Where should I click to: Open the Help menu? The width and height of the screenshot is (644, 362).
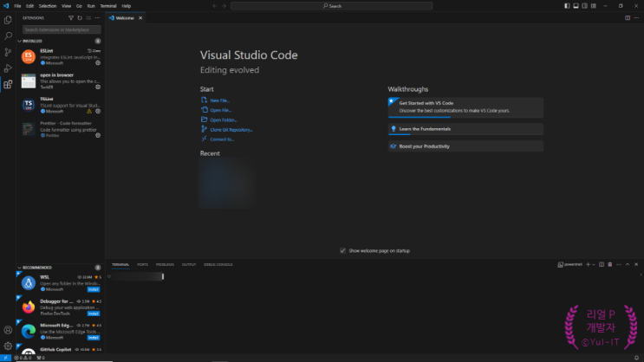click(x=126, y=6)
